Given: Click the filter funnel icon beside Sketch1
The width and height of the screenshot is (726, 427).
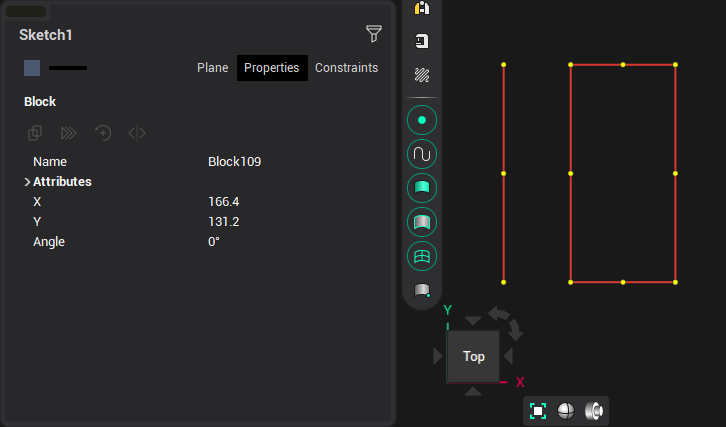Looking at the screenshot, I should [374, 34].
